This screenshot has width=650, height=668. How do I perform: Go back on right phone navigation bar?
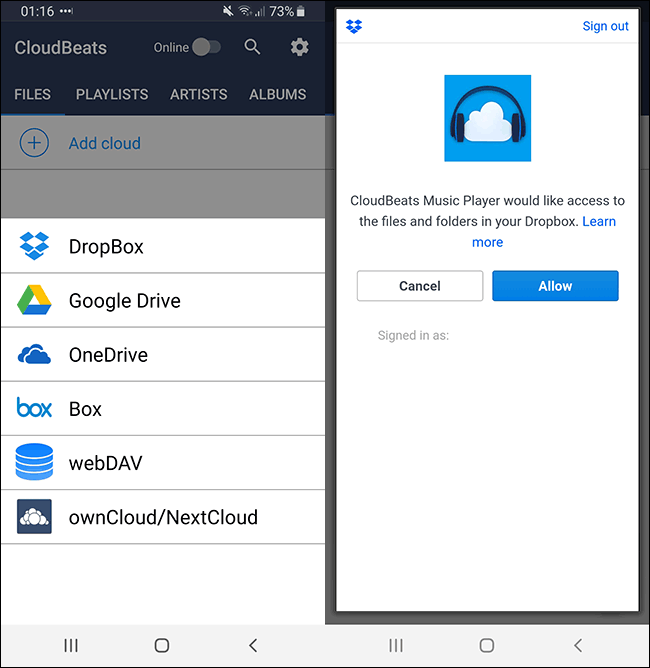tap(578, 645)
